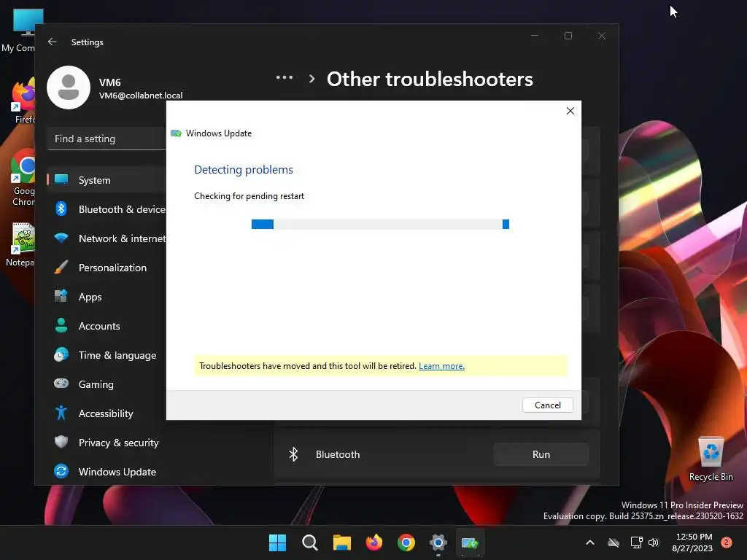Click the Windows Update dialog title icon
Screen dimensions: 747x560
pos(177,133)
